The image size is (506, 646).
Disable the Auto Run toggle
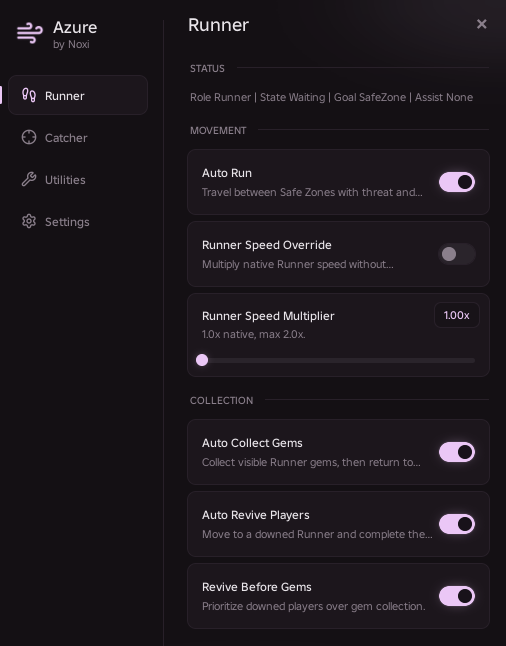(457, 182)
